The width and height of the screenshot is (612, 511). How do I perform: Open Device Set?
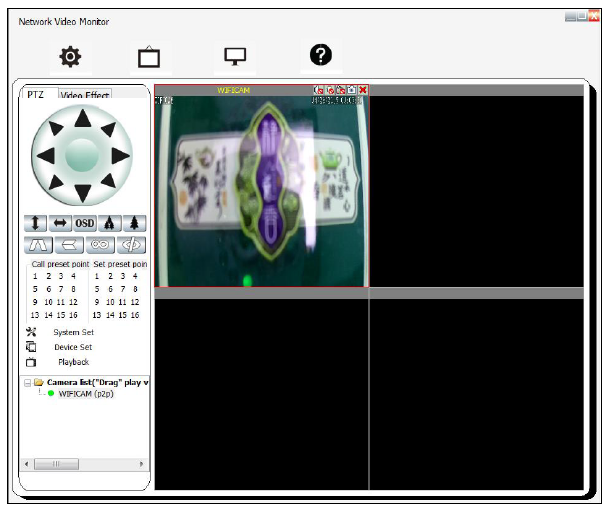(73, 347)
